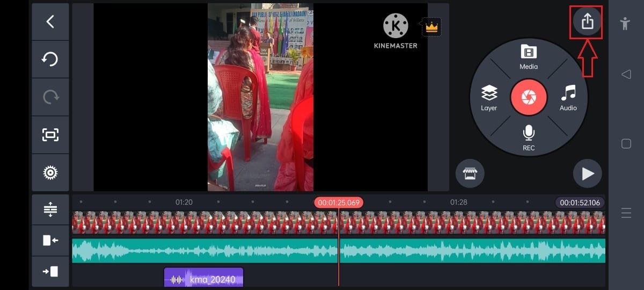Screen dimensions: 644x290
Task: Undo the last edit
Action: tap(50, 59)
